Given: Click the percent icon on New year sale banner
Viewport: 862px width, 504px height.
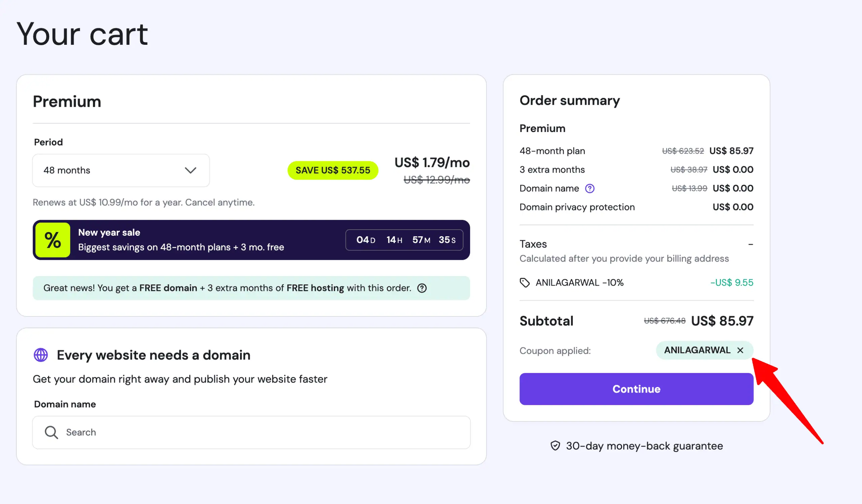Looking at the screenshot, I should [x=52, y=240].
